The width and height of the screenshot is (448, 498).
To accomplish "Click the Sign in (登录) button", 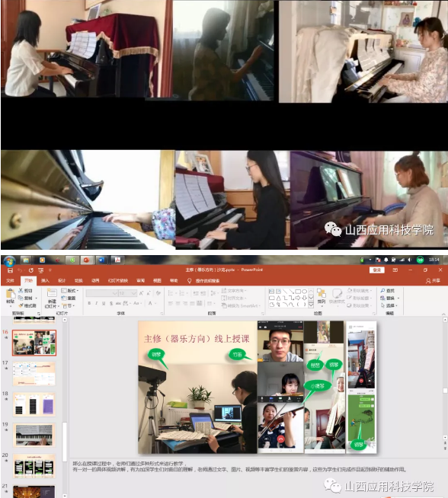I will pos(377,270).
